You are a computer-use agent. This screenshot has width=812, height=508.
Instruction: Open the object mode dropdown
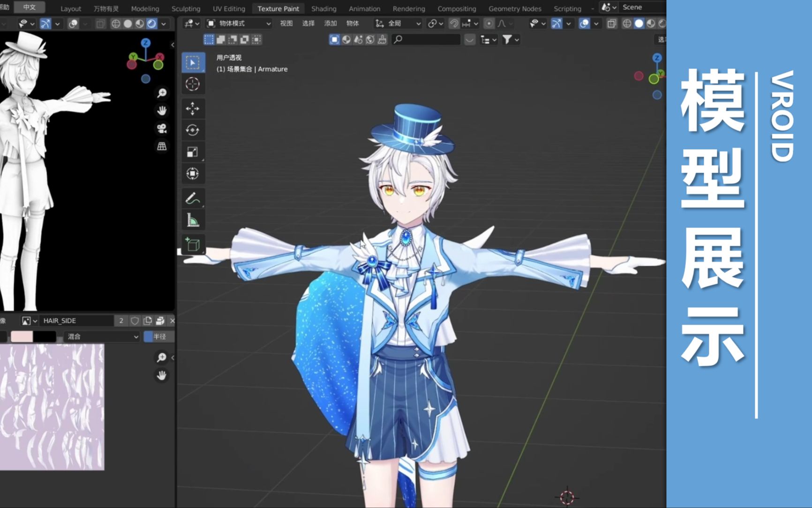(239, 23)
